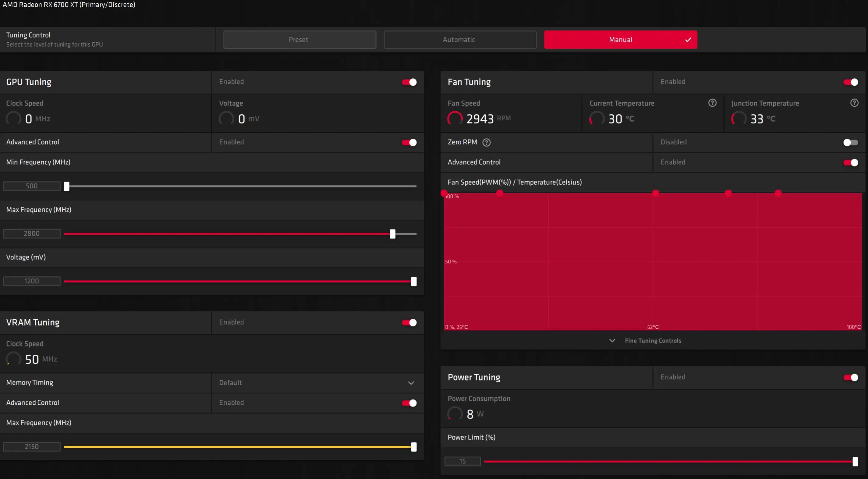Click the VRAM Clock Speed gauge icon

[13, 359]
